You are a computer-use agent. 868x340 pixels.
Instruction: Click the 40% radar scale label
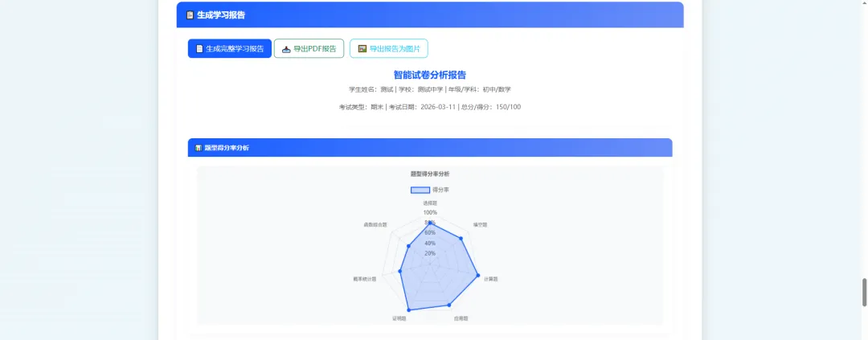coord(430,243)
